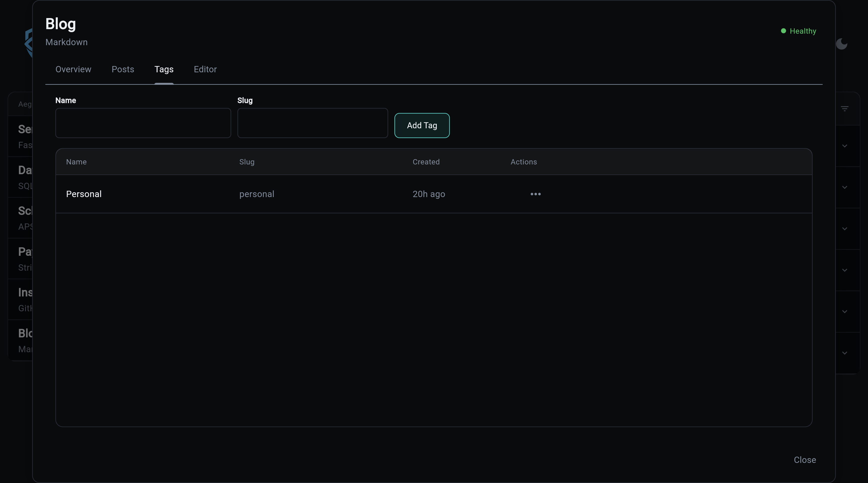The height and width of the screenshot is (483, 868).
Task: Click the "Markdown" subtitle text
Action: (x=66, y=42)
